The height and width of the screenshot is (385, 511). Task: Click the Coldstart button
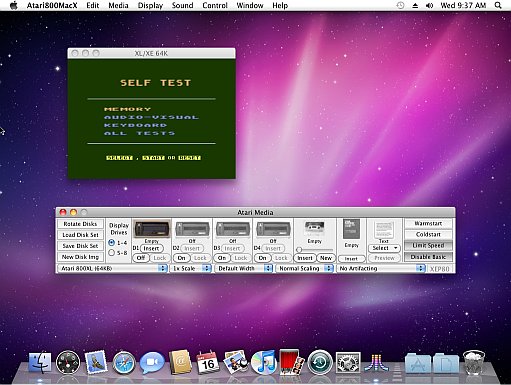tap(428, 235)
